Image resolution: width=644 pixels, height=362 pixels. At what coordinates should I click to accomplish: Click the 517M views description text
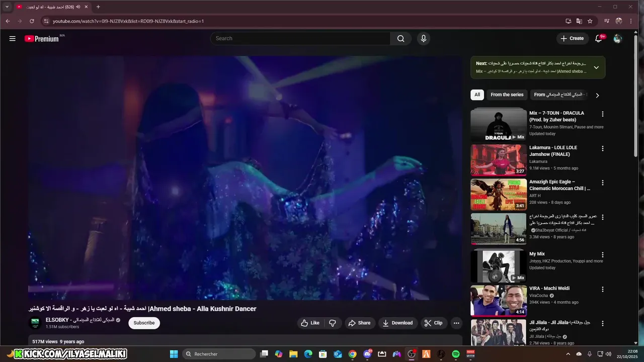tap(58, 341)
